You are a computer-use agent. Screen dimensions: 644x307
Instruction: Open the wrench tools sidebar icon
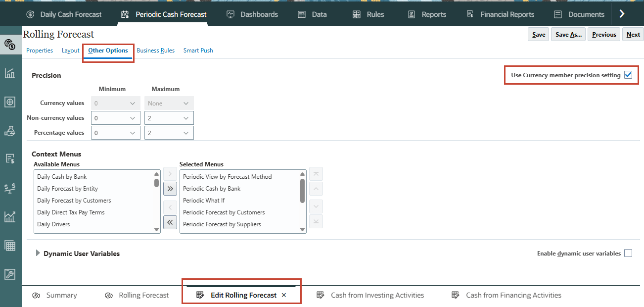(10, 274)
